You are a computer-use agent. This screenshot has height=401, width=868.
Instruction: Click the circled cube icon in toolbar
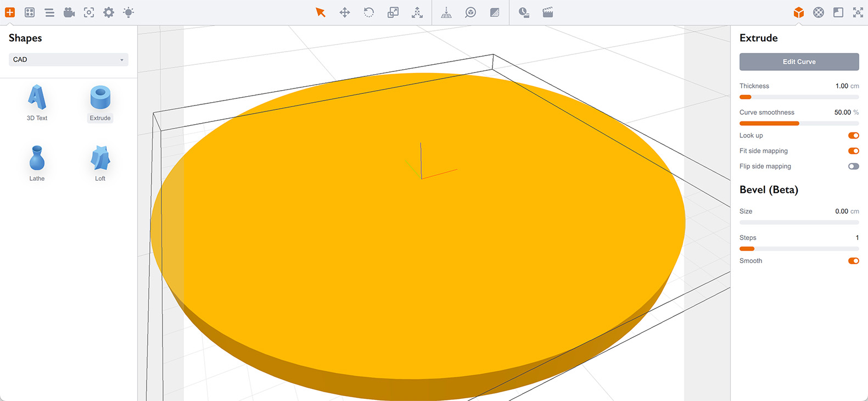pos(471,12)
